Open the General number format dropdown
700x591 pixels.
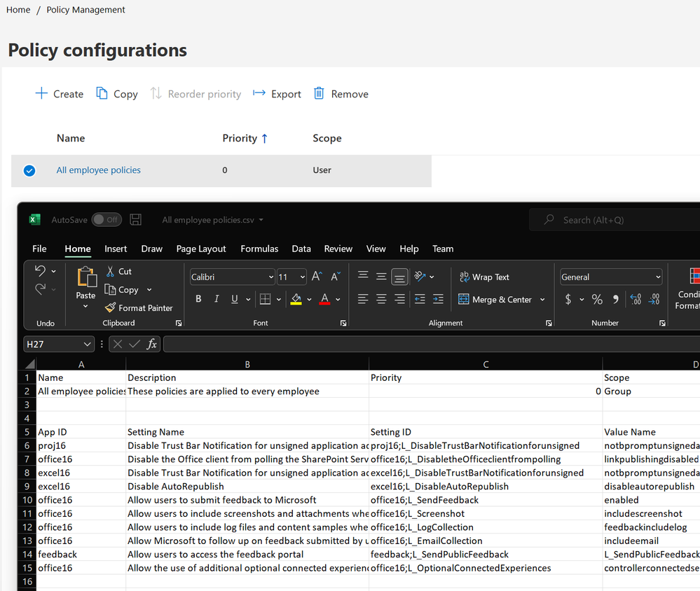click(x=657, y=277)
